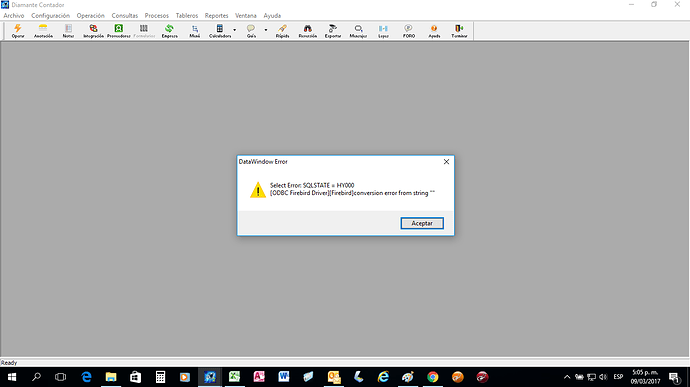The height and width of the screenshot is (387, 690).
Task: Open Google Chrome from the taskbar
Action: (433, 377)
